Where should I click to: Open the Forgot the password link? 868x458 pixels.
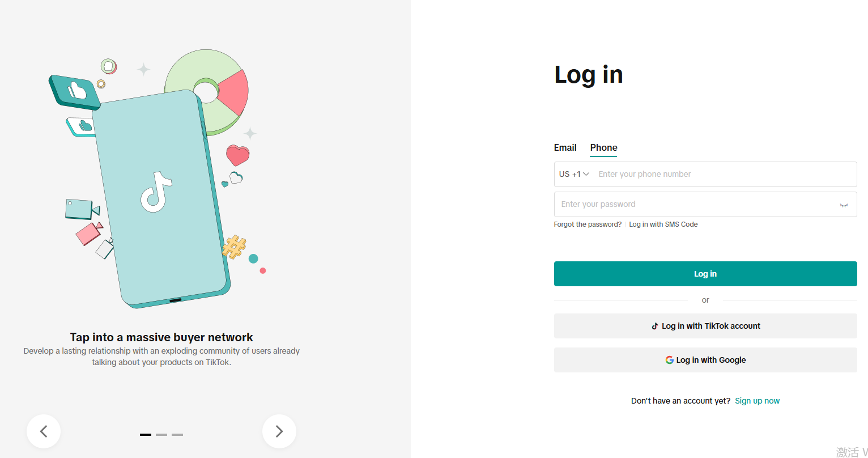coord(588,224)
